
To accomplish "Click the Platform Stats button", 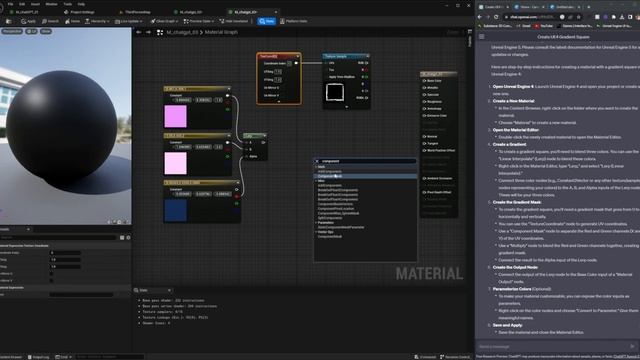I will [293, 21].
